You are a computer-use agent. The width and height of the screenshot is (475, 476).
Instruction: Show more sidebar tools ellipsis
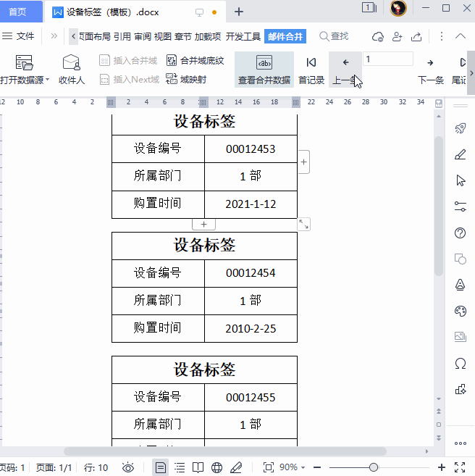tap(460, 443)
